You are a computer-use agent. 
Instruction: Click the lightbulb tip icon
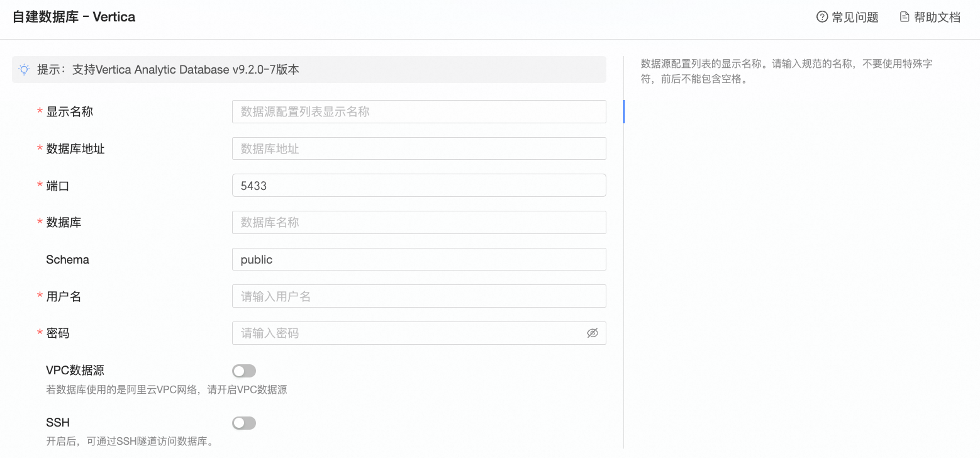click(x=24, y=69)
